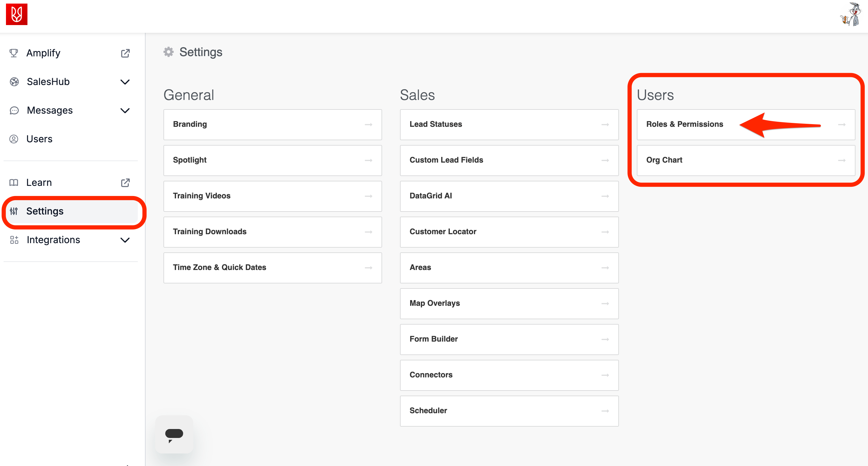868x466 pixels.
Task: Open Branding settings card
Action: 272,124
